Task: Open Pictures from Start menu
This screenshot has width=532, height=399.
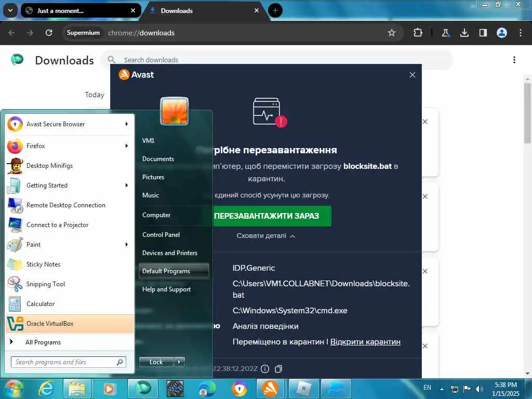Action: 153,177
